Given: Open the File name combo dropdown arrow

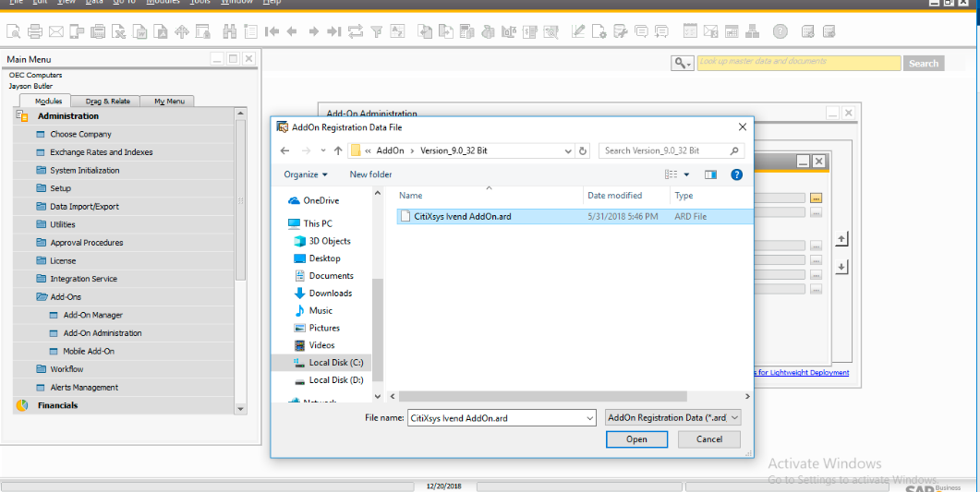Looking at the screenshot, I should click(590, 418).
